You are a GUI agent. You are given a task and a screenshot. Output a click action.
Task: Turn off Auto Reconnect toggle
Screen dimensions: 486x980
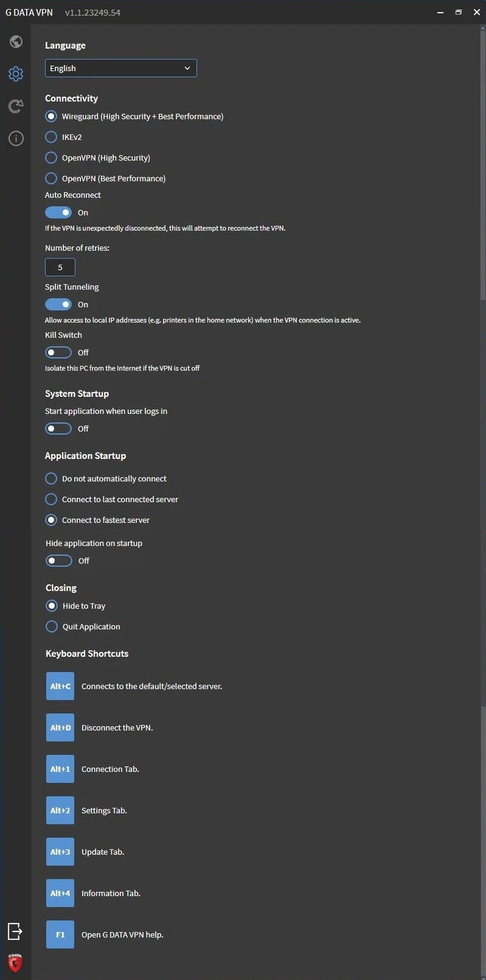click(x=58, y=213)
